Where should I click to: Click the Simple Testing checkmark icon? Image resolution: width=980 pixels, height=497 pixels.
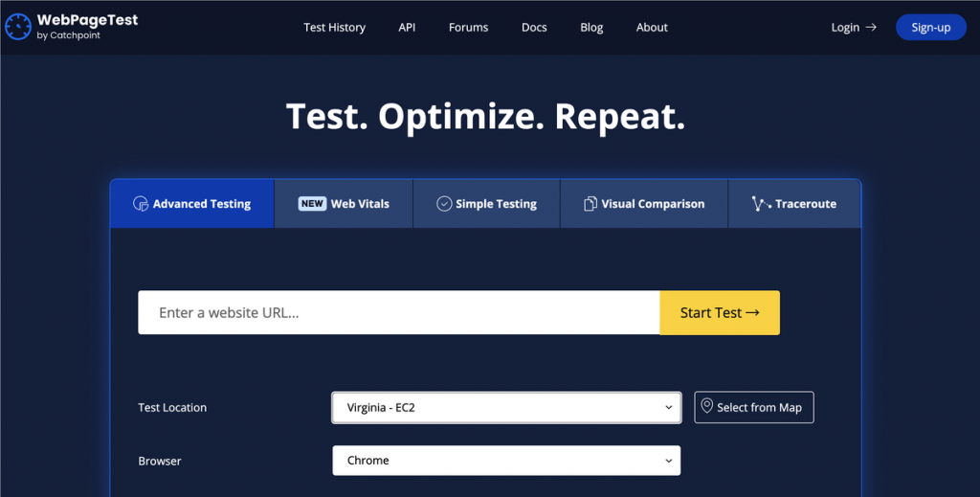444,204
